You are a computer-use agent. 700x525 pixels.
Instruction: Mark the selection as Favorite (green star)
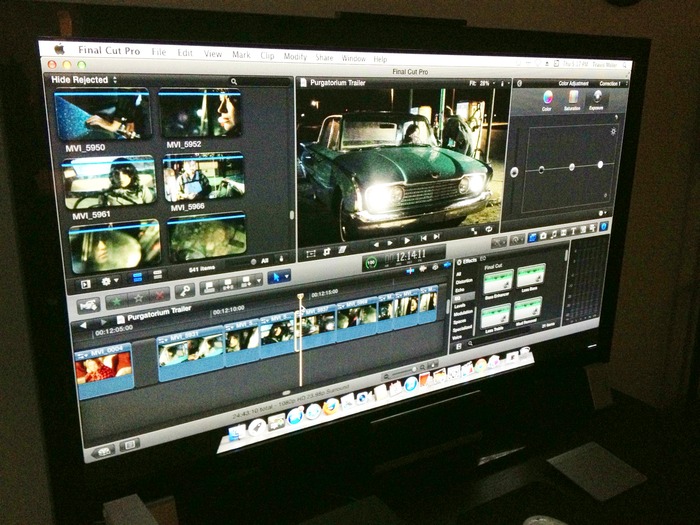click(116, 301)
